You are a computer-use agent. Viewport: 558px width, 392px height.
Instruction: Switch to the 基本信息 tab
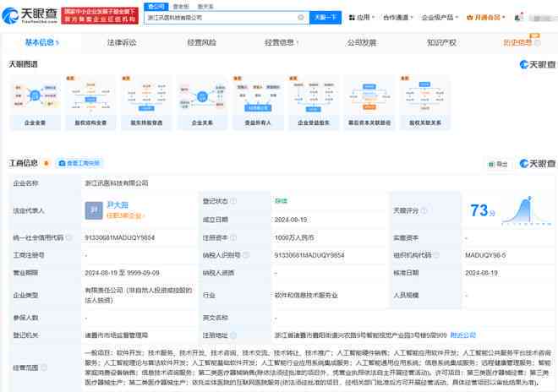pyautogui.click(x=41, y=42)
